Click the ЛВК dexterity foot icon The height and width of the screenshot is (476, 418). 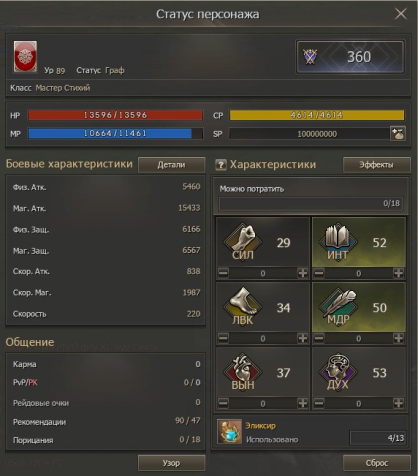click(x=243, y=307)
